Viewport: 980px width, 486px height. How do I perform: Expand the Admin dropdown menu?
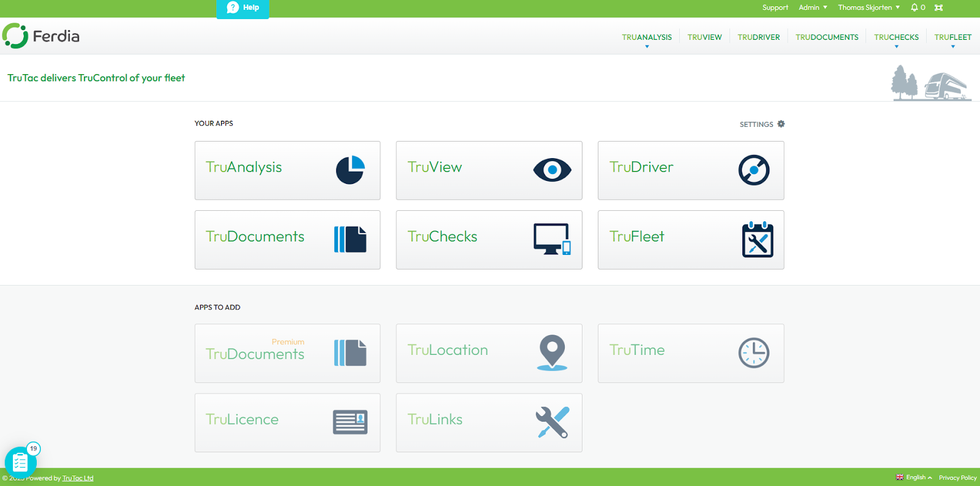pos(813,7)
